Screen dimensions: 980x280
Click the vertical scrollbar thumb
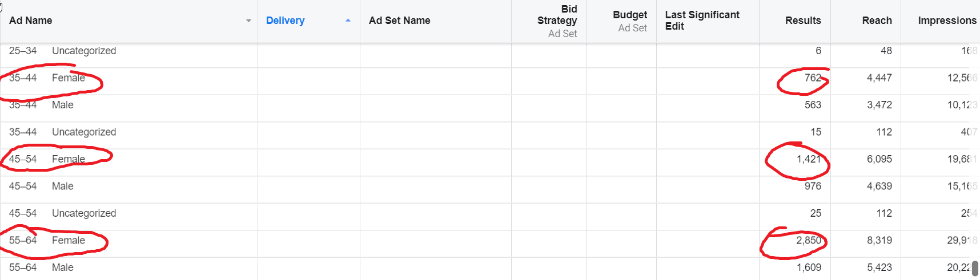pyautogui.click(x=975, y=269)
